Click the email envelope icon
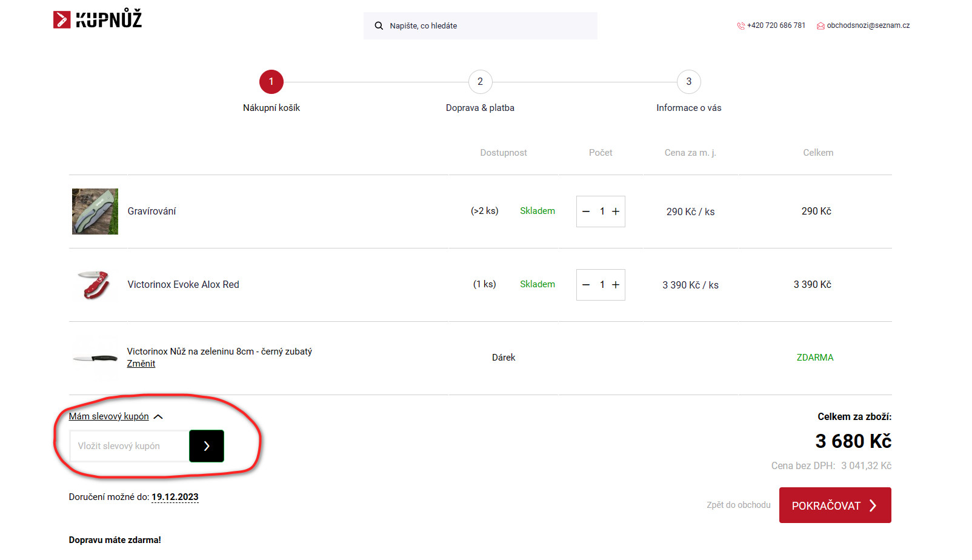 tap(821, 25)
